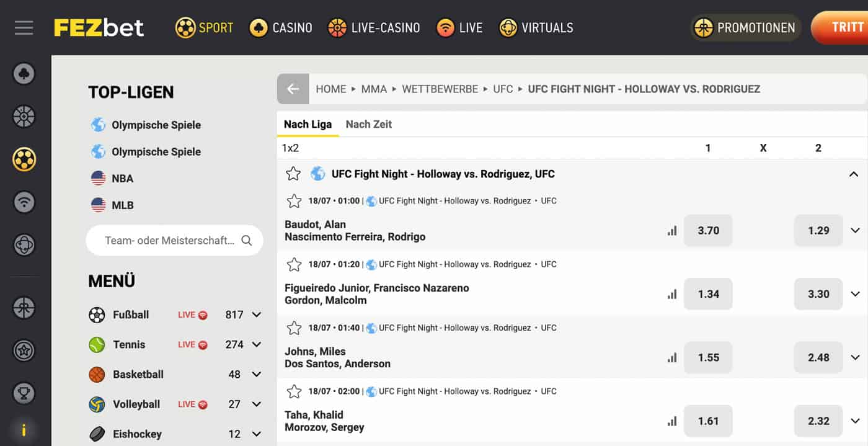
Task: Open the SPORT navigation item
Action: click(205, 28)
